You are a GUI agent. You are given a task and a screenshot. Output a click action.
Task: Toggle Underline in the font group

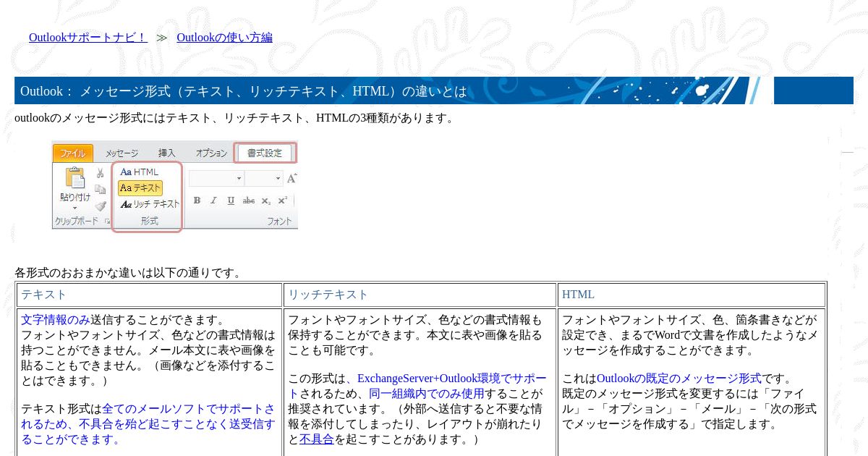pyautogui.click(x=231, y=200)
